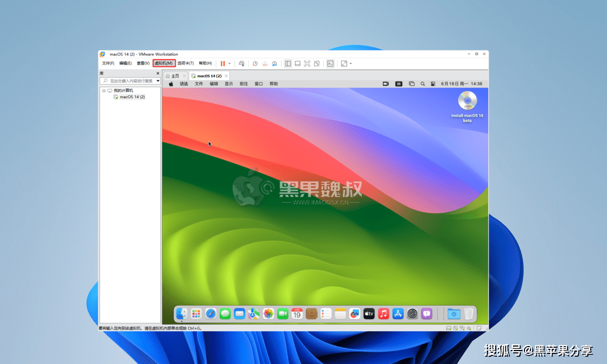This screenshot has width=607, height=364.
Task: Send Ctrl+Alt+Del to the virtual machine
Action: coord(242,63)
